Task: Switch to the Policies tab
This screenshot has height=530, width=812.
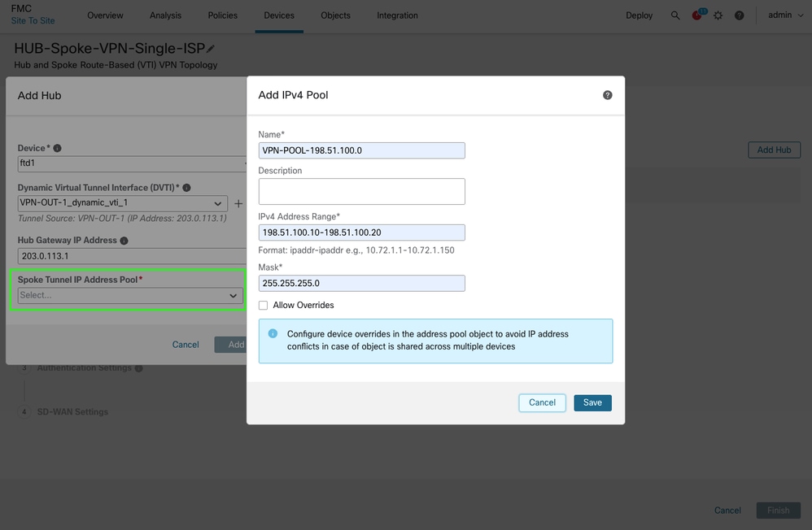Action: pos(223,15)
